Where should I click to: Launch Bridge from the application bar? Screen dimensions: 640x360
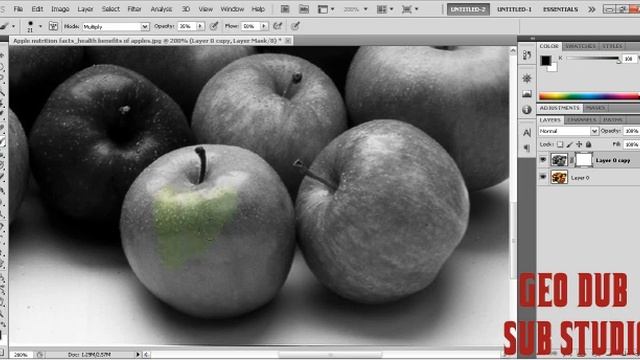(285, 9)
